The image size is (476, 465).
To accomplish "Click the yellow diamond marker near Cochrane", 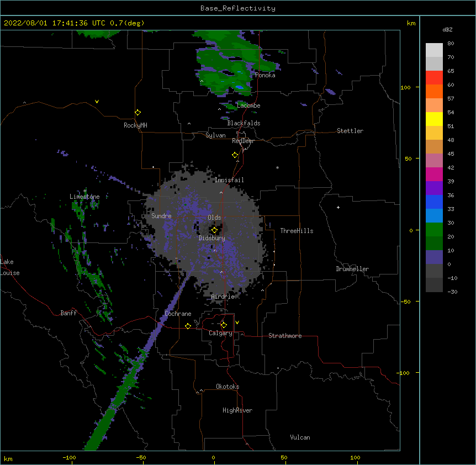I will point(188,326).
